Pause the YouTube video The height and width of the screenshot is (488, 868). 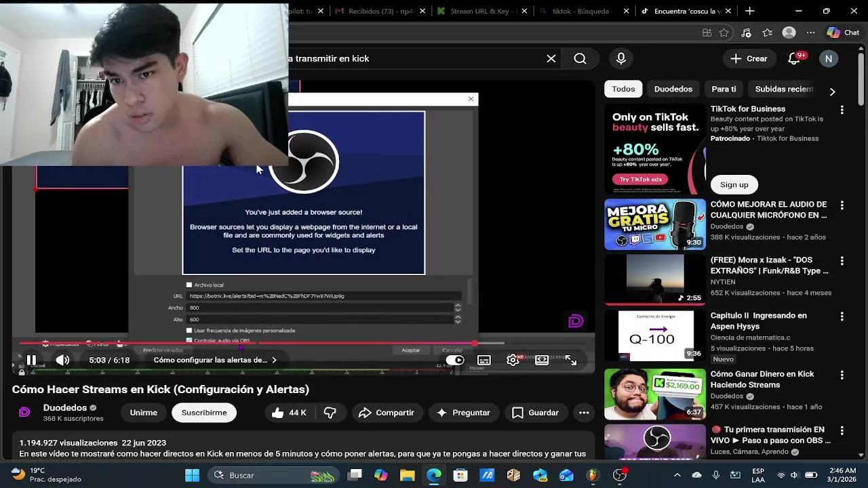click(31, 360)
